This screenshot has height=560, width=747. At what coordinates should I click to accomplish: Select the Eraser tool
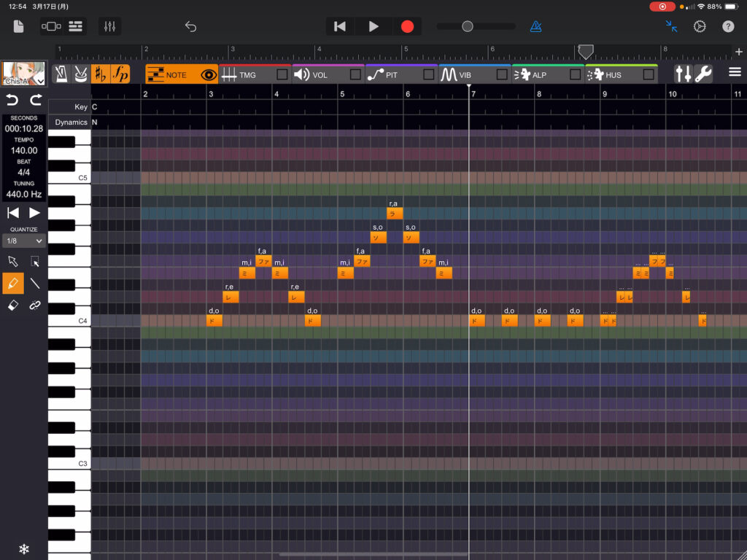click(12, 306)
